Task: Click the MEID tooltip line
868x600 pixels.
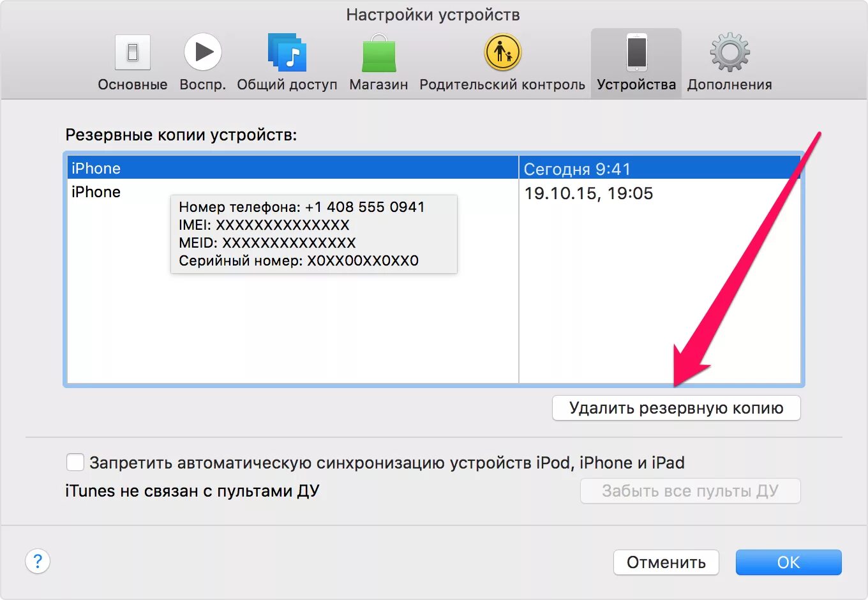Action: coord(267,243)
